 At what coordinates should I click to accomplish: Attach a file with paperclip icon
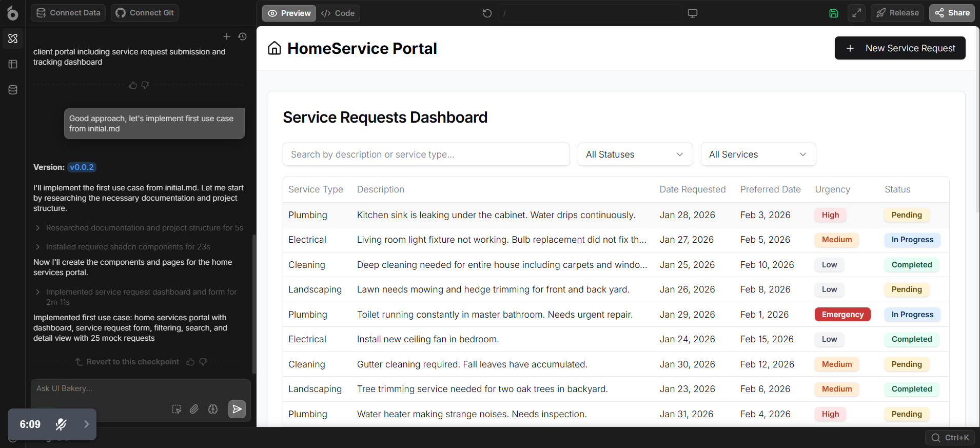tap(194, 409)
